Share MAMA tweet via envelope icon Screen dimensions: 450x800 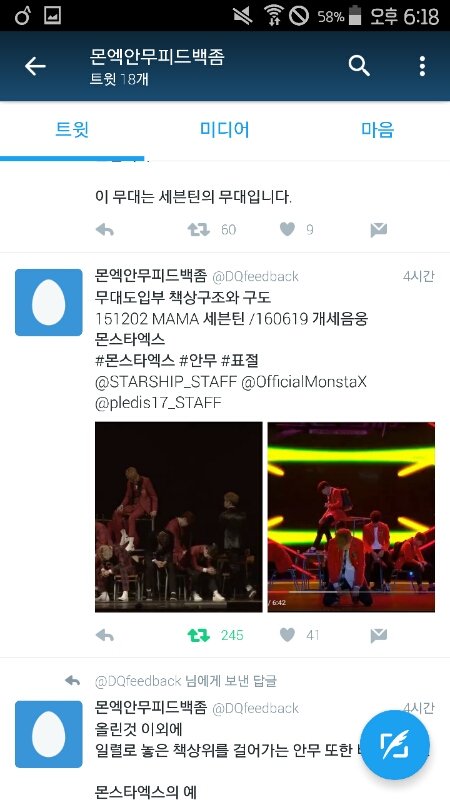(x=379, y=635)
